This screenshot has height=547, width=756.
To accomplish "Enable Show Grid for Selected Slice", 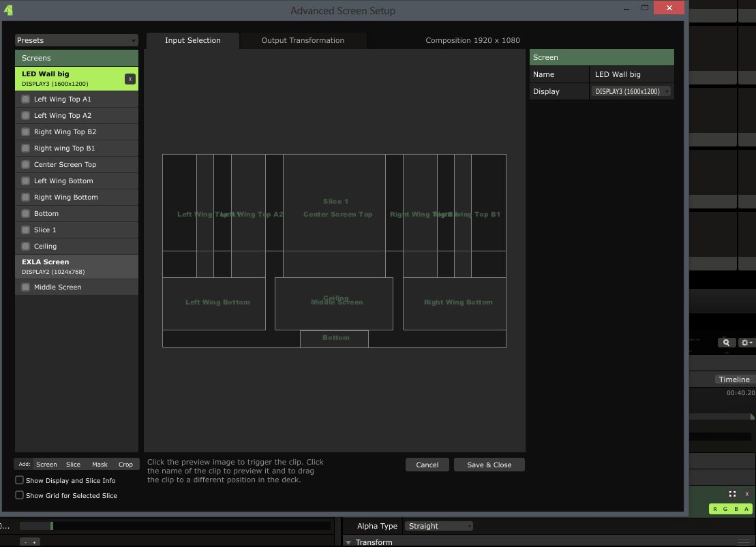I will tap(20, 495).
